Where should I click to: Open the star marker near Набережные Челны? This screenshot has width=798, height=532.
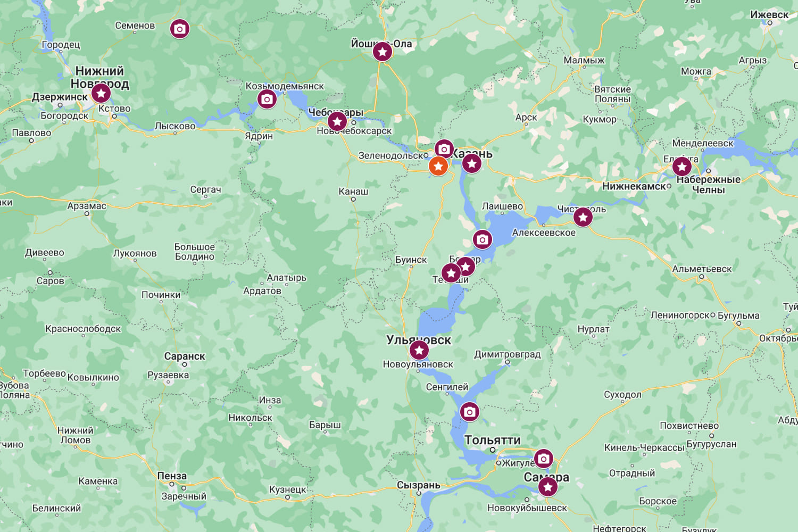tap(682, 167)
